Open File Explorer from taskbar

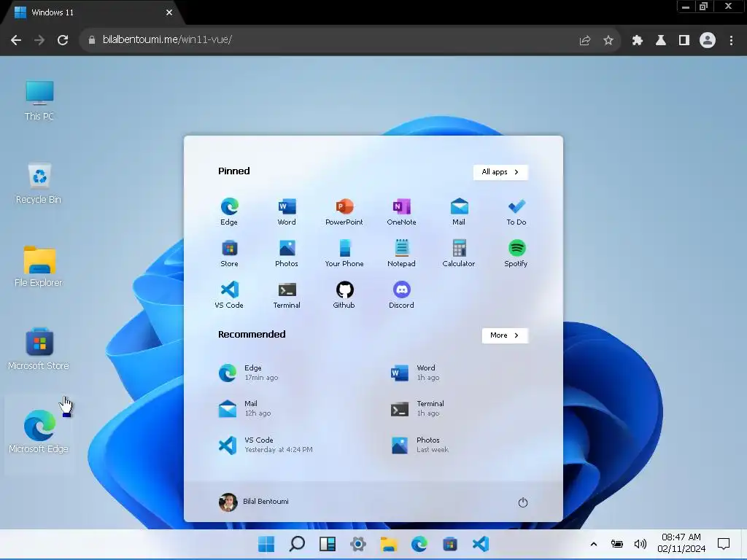click(389, 544)
